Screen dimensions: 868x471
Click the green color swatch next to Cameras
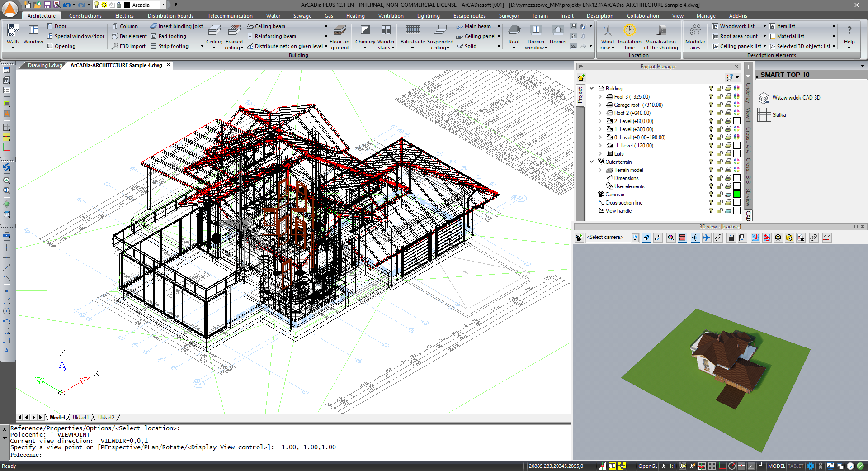click(737, 194)
